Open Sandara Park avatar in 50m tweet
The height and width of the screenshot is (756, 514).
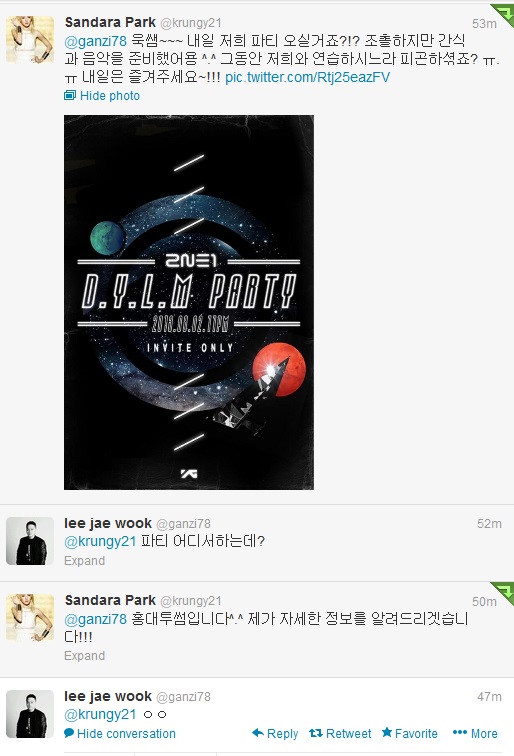30,617
